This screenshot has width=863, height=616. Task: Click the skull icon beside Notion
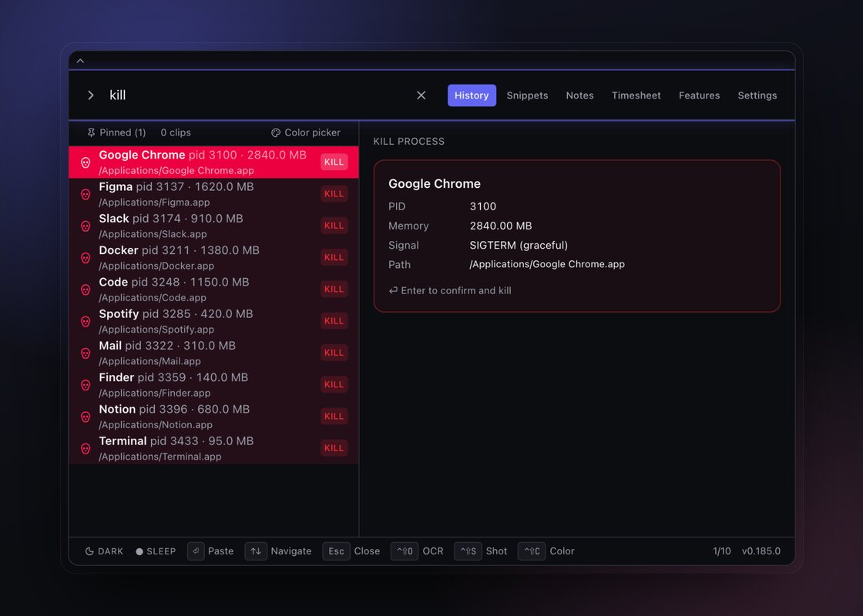coord(86,417)
